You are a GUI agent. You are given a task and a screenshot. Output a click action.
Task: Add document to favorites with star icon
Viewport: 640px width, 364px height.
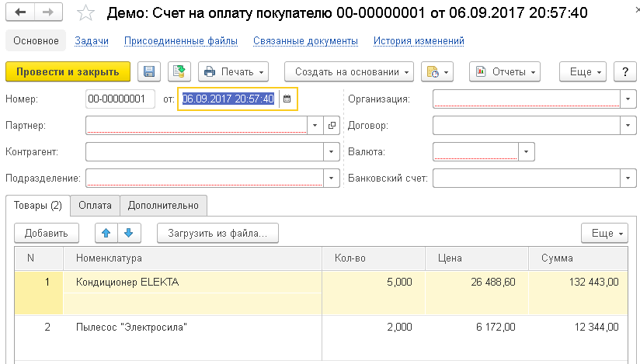pos(89,14)
